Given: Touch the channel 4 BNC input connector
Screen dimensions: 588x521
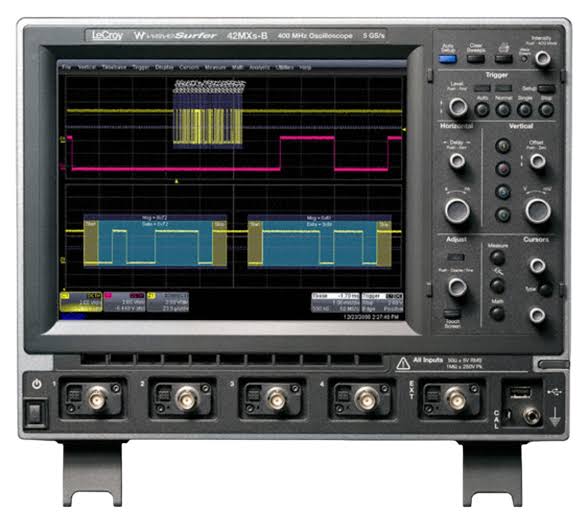Looking at the screenshot, I should pyautogui.click(x=366, y=400).
